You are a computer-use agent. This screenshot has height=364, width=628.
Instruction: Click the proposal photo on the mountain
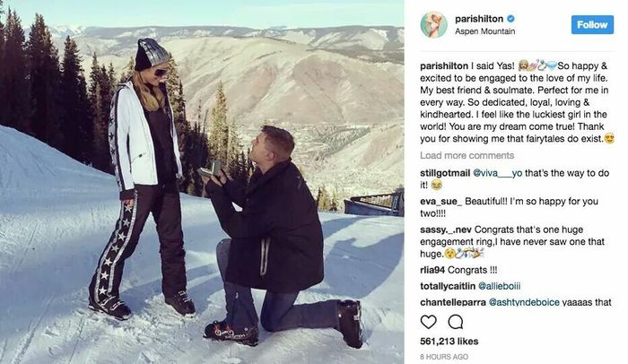click(x=202, y=182)
